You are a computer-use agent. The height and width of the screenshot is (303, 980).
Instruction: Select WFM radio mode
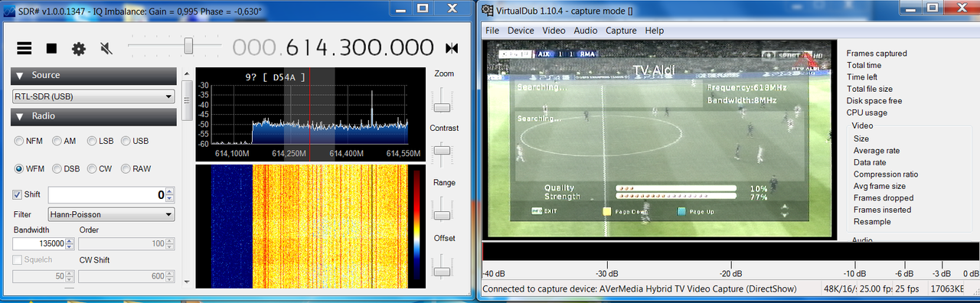[30, 168]
